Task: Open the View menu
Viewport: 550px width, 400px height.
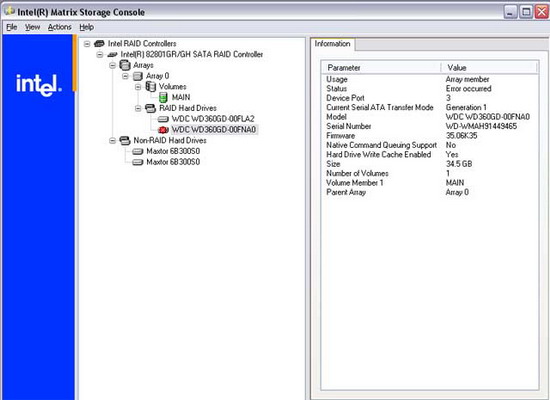Action: pyautogui.click(x=32, y=27)
